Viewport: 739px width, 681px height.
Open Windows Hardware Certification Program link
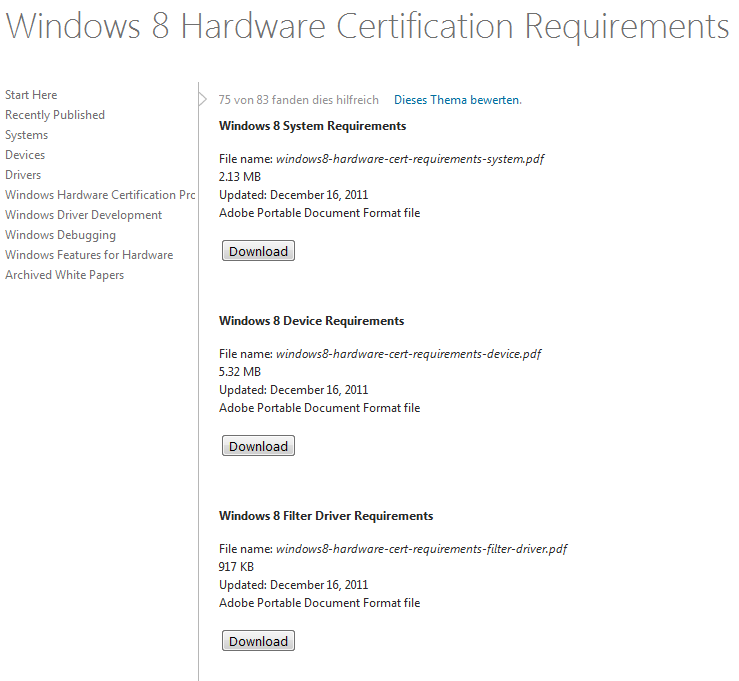pyautogui.click(x=100, y=195)
